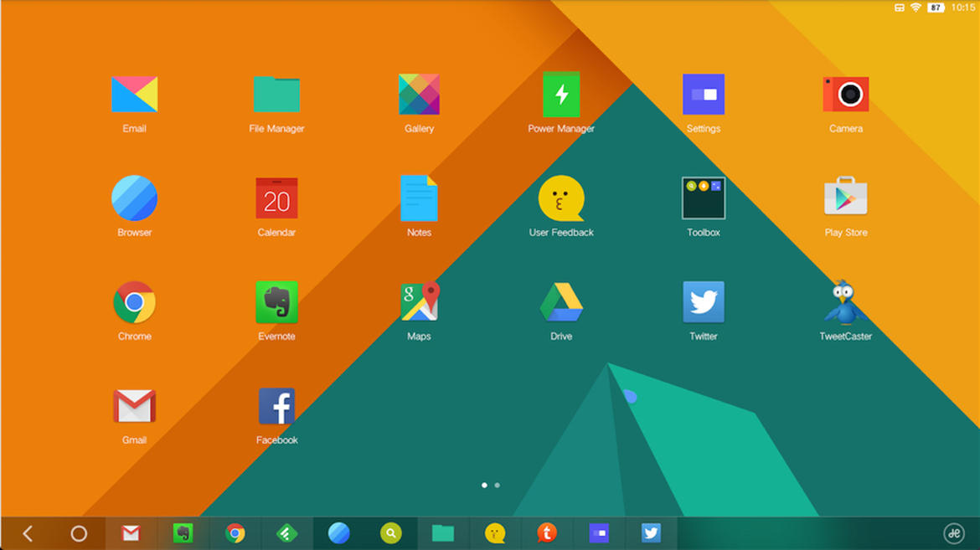This screenshot has height=550, width=980.
Task: Check the Wi-Fi status icon
Action: (x=916, y=8)
